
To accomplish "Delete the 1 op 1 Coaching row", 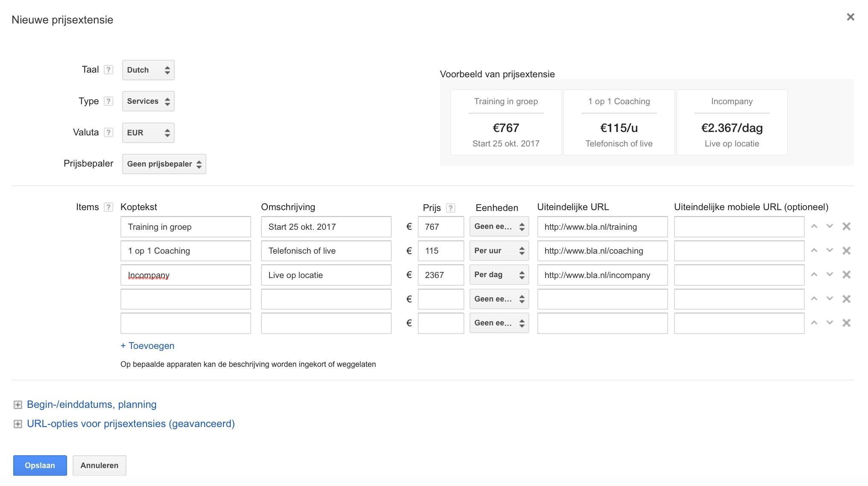I will click(x=846, y=251).
